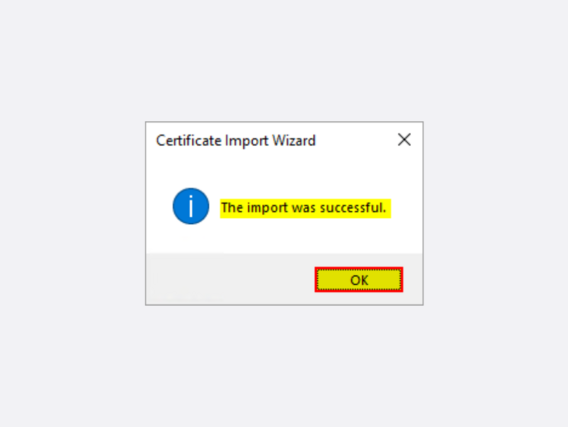Click the white "i" inside the blue circle
This screenshot has height=427, width=568.
click(191, 206)
